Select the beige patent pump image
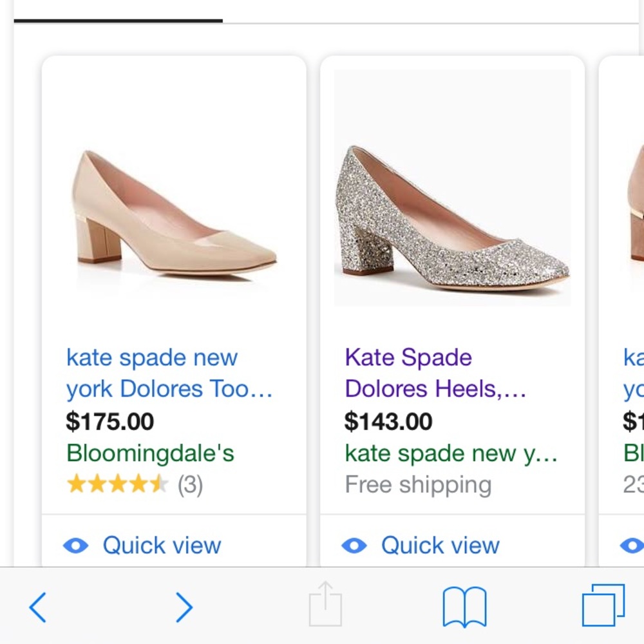This screenshot has width=644, height=644. pyautogui.click(x=174, y=214)
